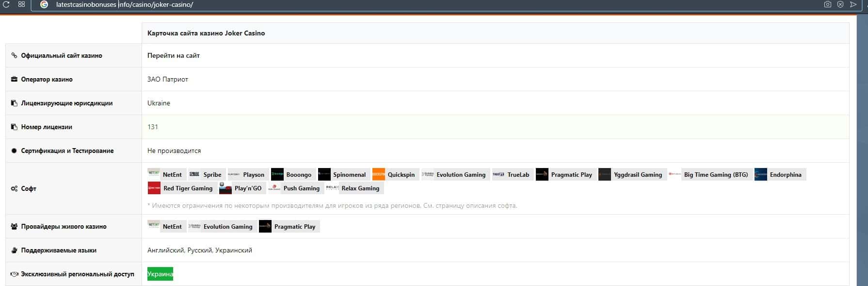Click the Spribe provider label
868x286 pixels.
(x=212, y=175)
